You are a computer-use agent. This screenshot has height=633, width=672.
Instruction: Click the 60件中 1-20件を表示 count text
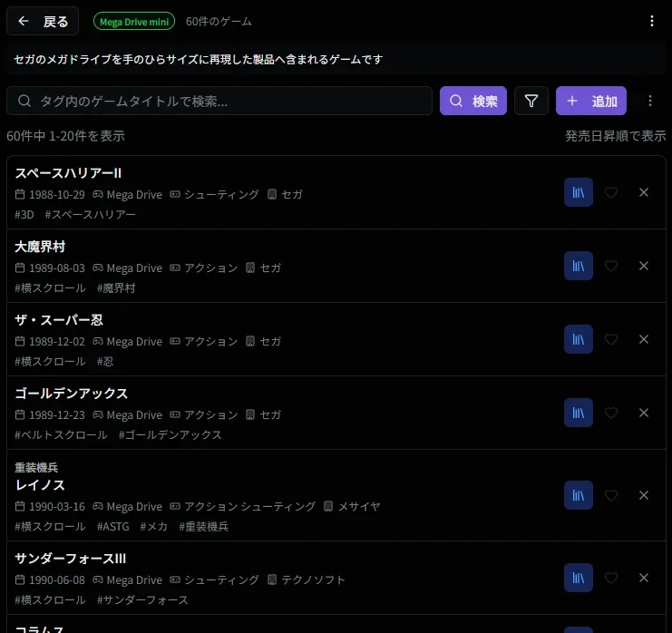point(65,136)
